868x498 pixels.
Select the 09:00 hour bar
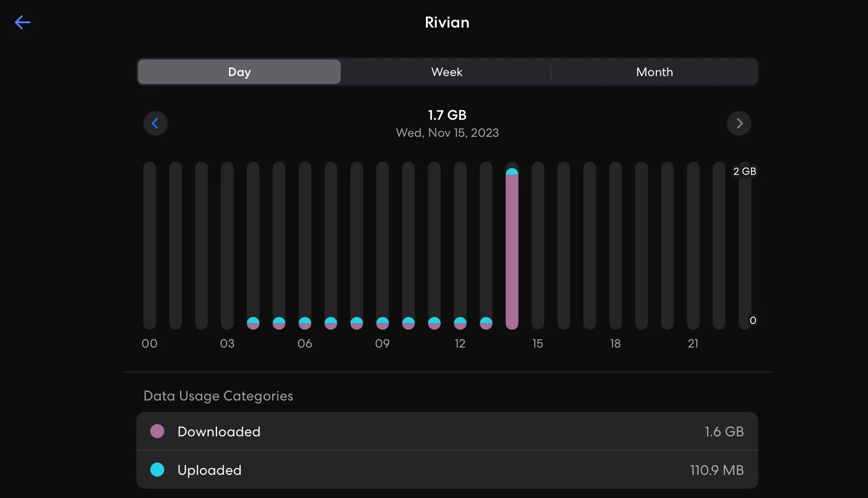pos(382,246)
